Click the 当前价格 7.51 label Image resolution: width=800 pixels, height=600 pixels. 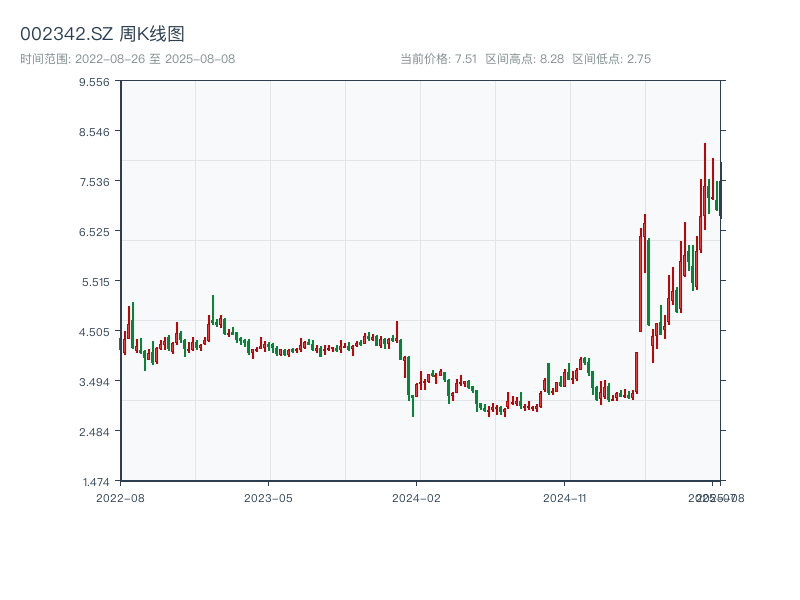(x=438, y=59)
